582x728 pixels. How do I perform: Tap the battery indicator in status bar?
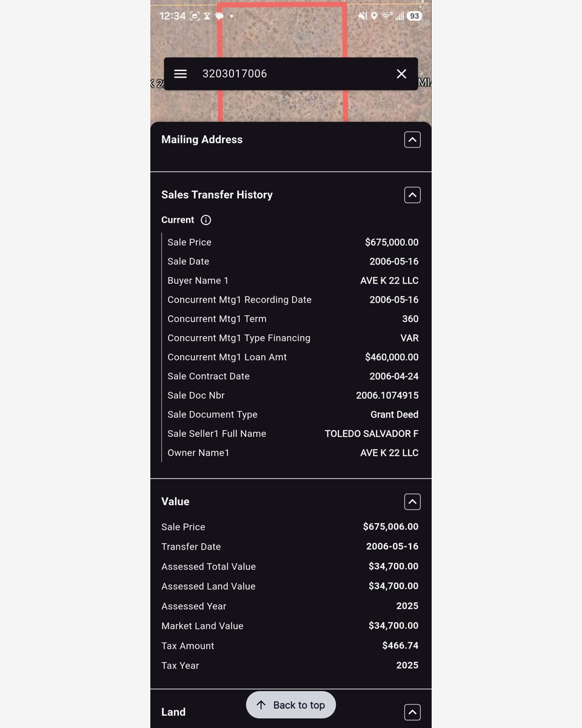pyautogui.click(x=415, y=16)
